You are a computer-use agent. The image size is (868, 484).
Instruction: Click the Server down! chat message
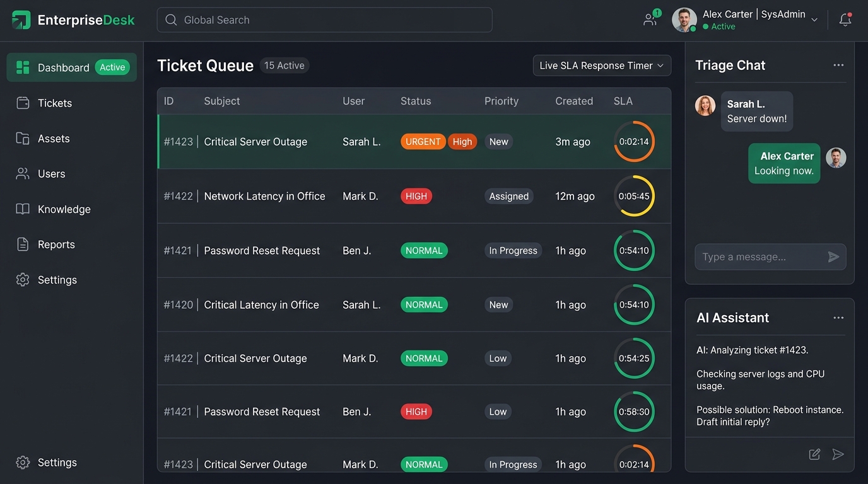[x=757, y=112]
